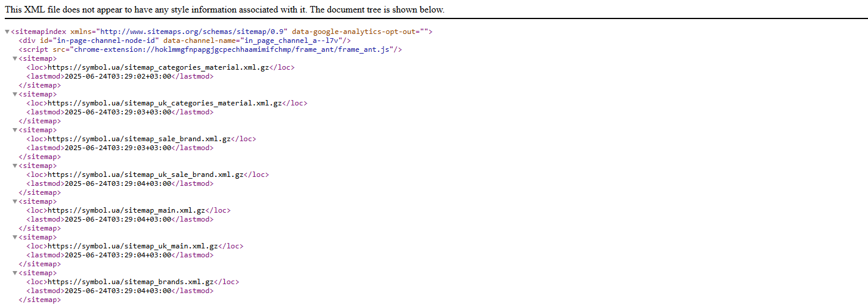Click the URL https://symbol.ua/sitemap_uk_sale_brand.xml.gz
868x305 pixels.
(145, 175)
